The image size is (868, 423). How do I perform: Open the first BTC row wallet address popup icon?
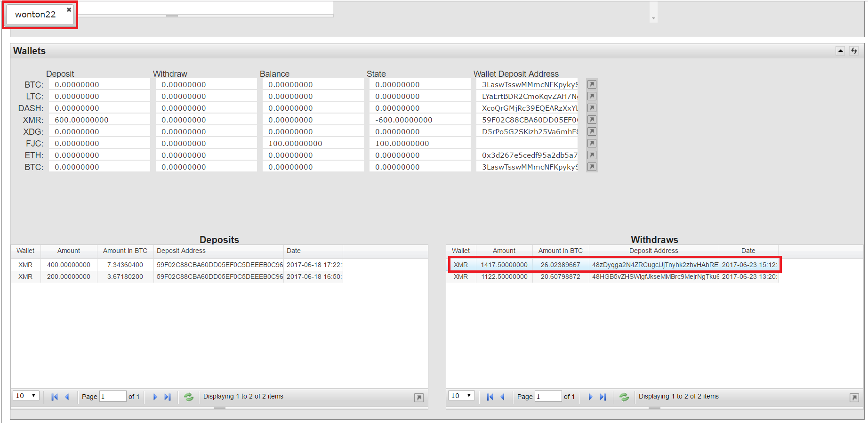click(592, 84)
